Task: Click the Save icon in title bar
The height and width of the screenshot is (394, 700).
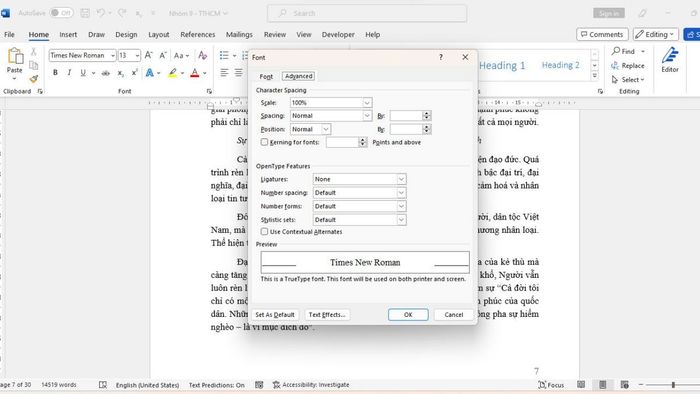Action: [x=85, y=13]
